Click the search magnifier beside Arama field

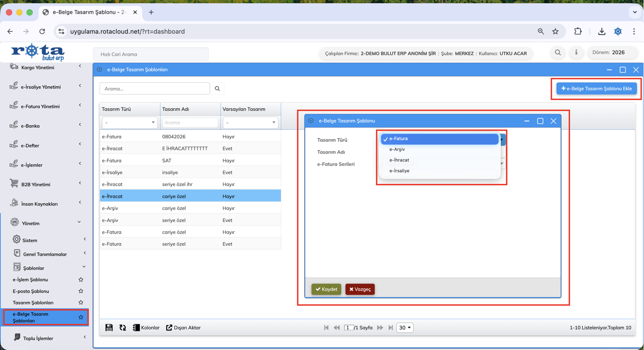click(218, 89)
